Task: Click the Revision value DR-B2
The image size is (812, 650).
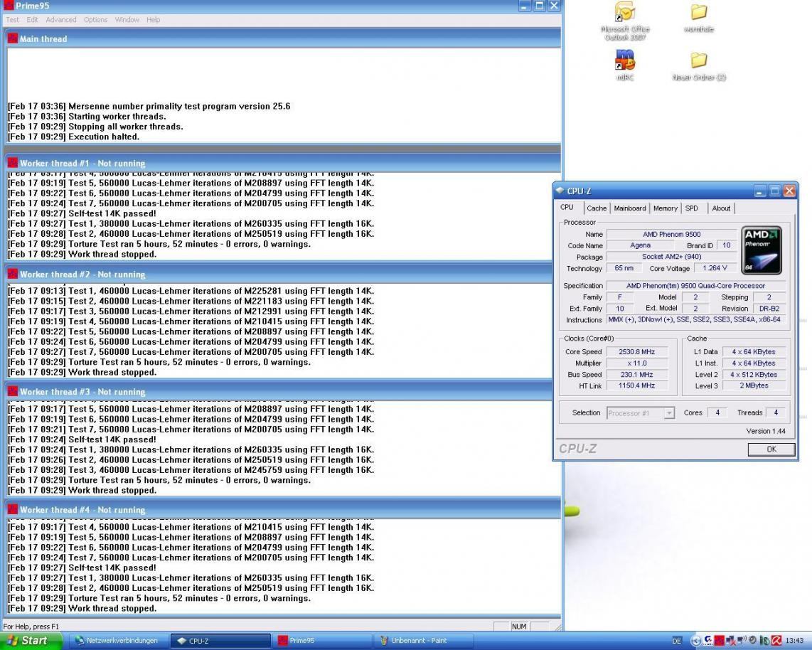Action: [x=769, y=308]
